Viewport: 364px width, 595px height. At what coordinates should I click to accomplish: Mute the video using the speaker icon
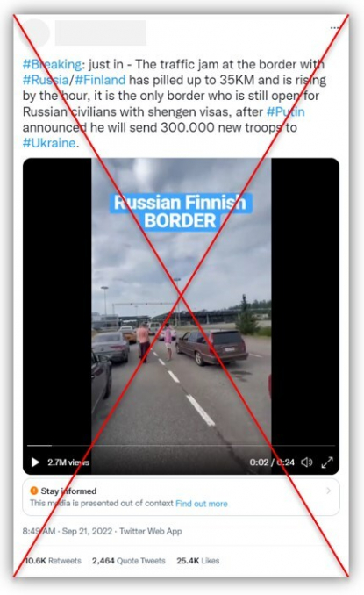(307, 462)
